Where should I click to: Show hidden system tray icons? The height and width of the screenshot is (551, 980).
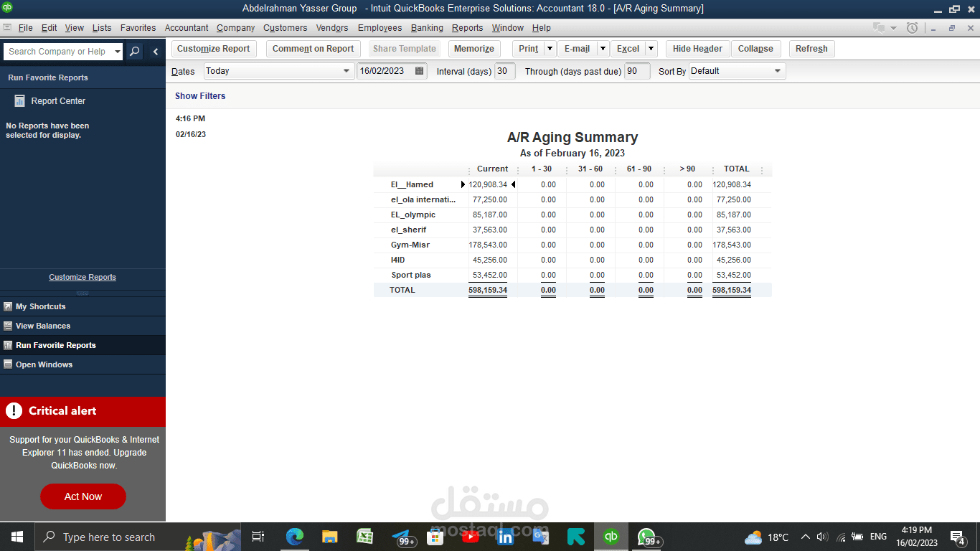805,537
